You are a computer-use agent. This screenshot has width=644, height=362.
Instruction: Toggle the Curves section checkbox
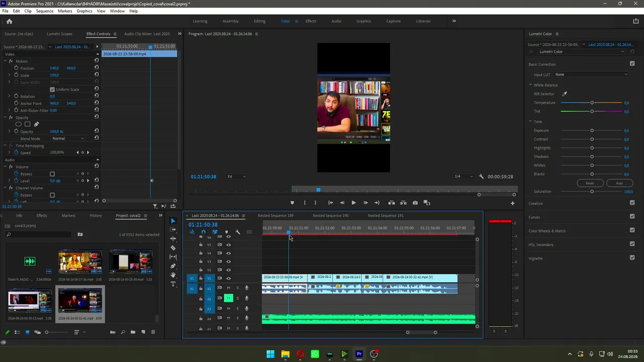(x=632, y=217)
